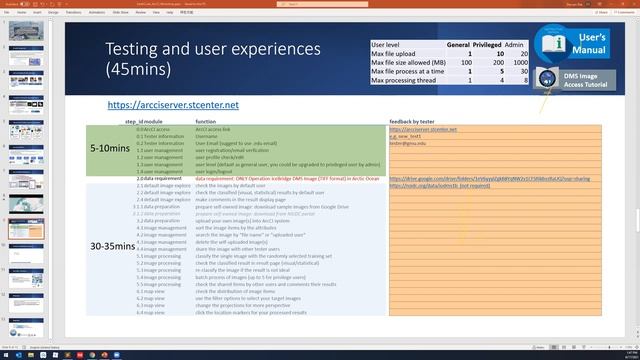640x360 pixels.
Task: Click the DMS Image Access Tutorial icon
Action: pos(547,78)
